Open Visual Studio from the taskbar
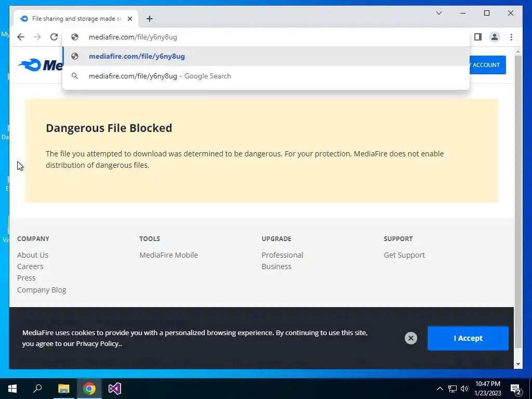Image resolution: width=532 pixels, height=399 pixels. coord(115,389)
